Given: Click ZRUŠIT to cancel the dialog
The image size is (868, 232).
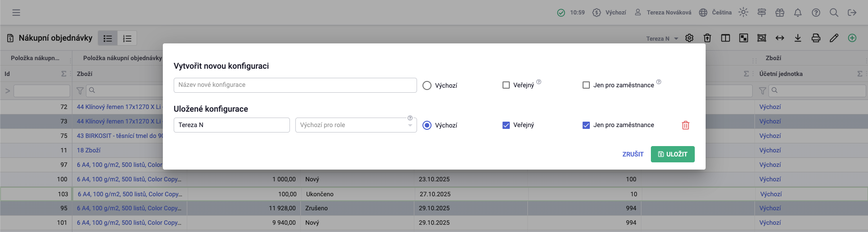Looking at the screenshot, I should click(632, 154).
